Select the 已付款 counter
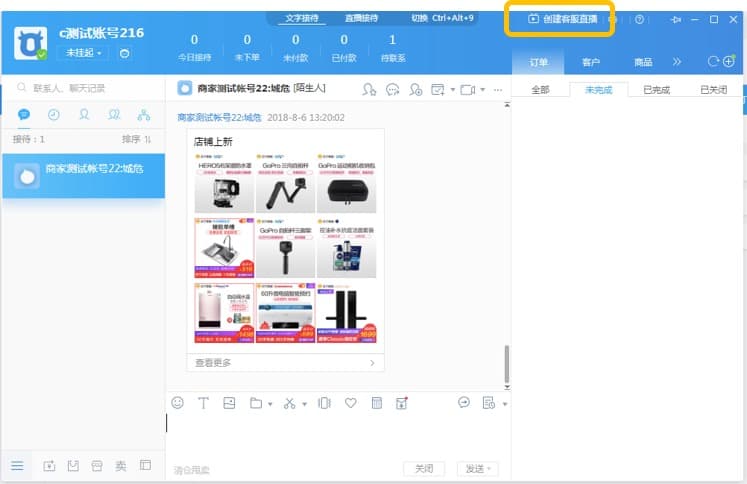This screenshot has width=747, height=484. pyautogui.click(x=344, y=48)
